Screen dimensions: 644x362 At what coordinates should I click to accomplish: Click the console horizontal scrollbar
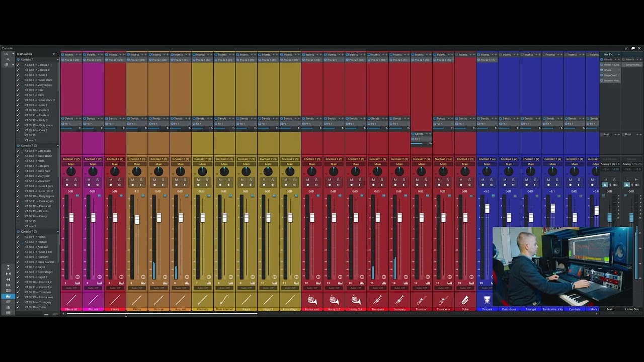162,314
